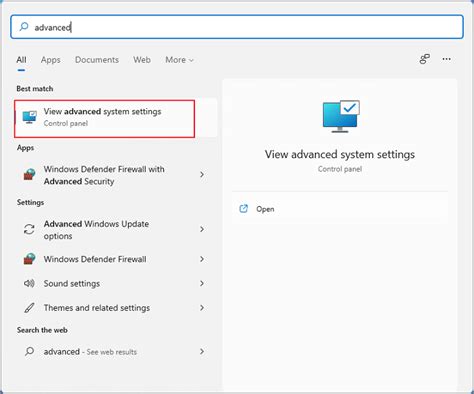Expand Advanced Windows Update options chevron

(202, 229)
